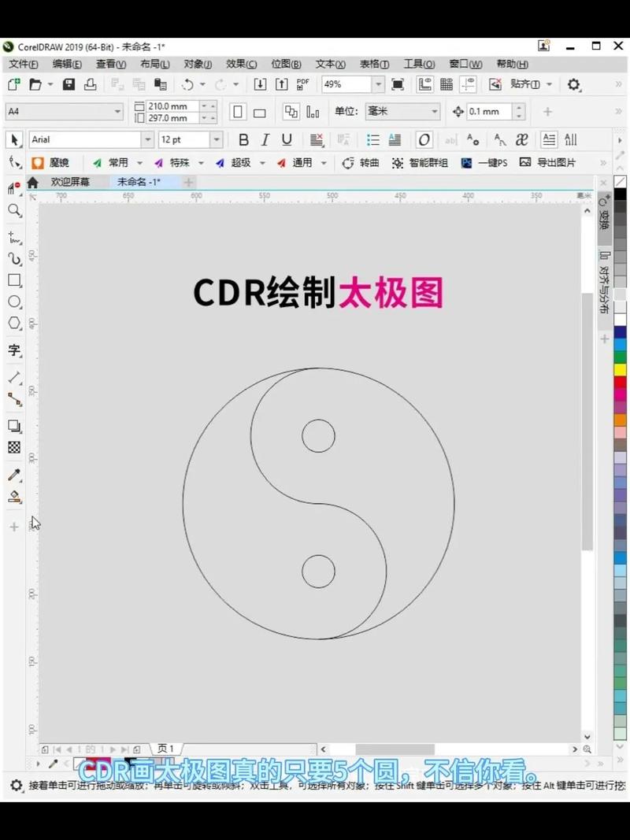Image resolution: width=630 pixels, height=840 pixels.
Task: Switch to the 欢迎屏幕 tab
Action: (x=69, y=181)
